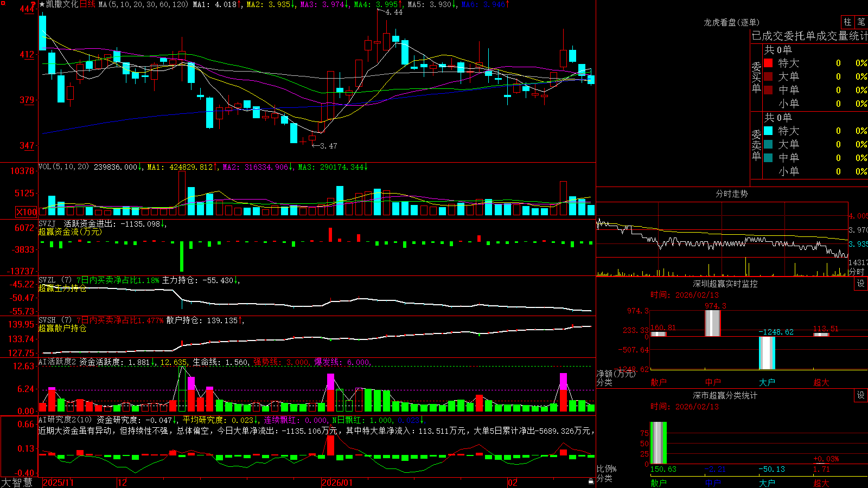Click the teal 中单 sell order swatch
This screenshot has height=488, width=868.
point(768,158)
